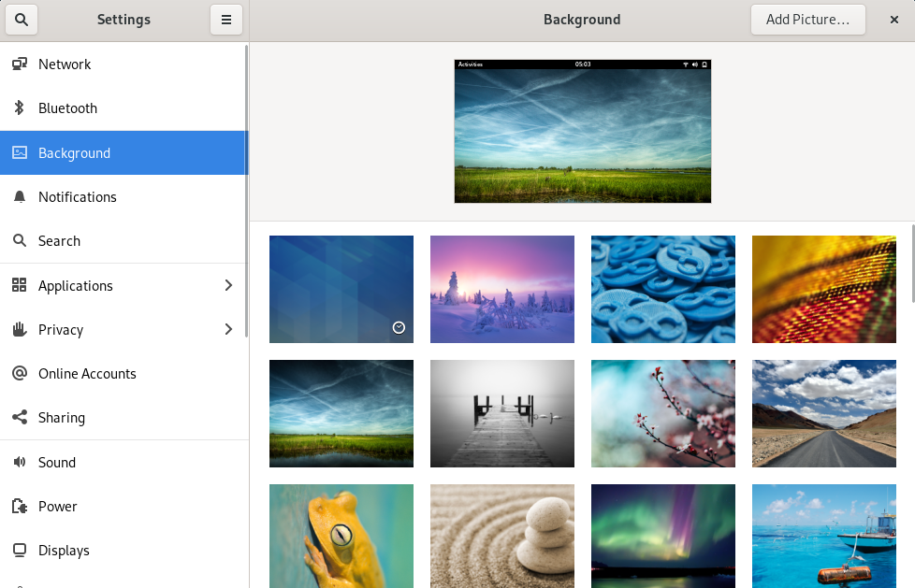
Task: Click the search magnifier button in header
Action: (x=21, y=20)
